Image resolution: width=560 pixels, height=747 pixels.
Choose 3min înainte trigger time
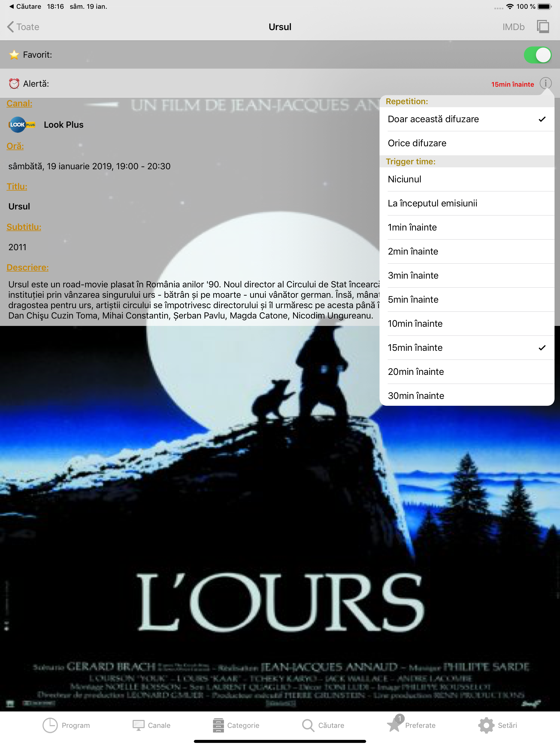tap(466, 275)
